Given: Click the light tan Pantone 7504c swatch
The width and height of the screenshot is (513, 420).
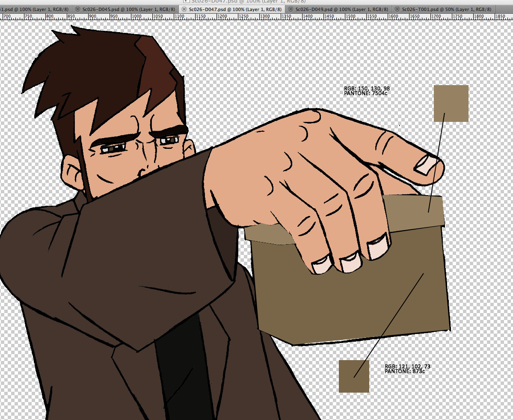Looking at the screenshot, I should coord(451,103).
